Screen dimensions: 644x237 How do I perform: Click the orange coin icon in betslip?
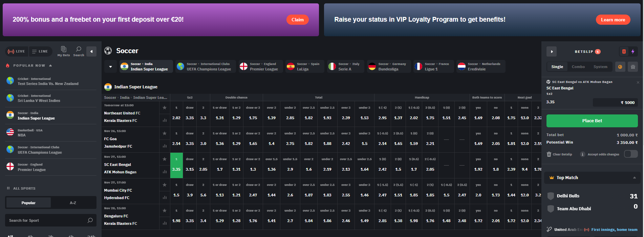(620, 67)
